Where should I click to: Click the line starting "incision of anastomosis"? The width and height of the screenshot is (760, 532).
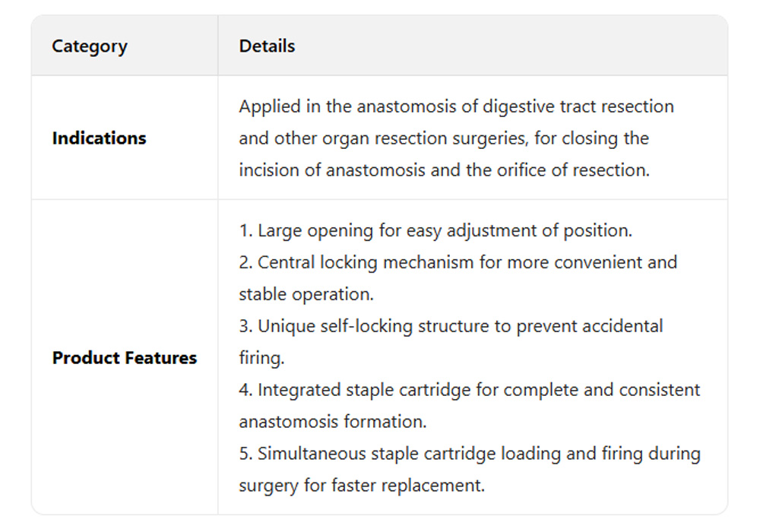(444, 170)
